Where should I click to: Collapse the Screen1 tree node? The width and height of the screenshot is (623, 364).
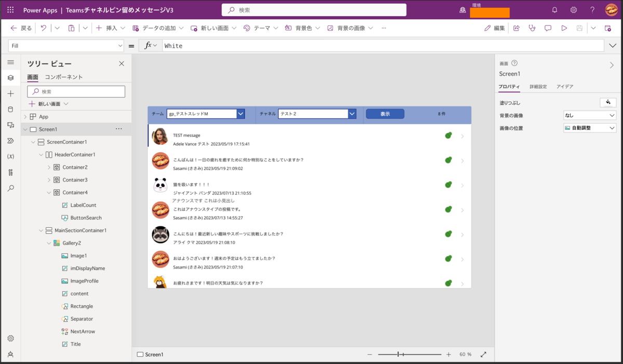(24, 129)
